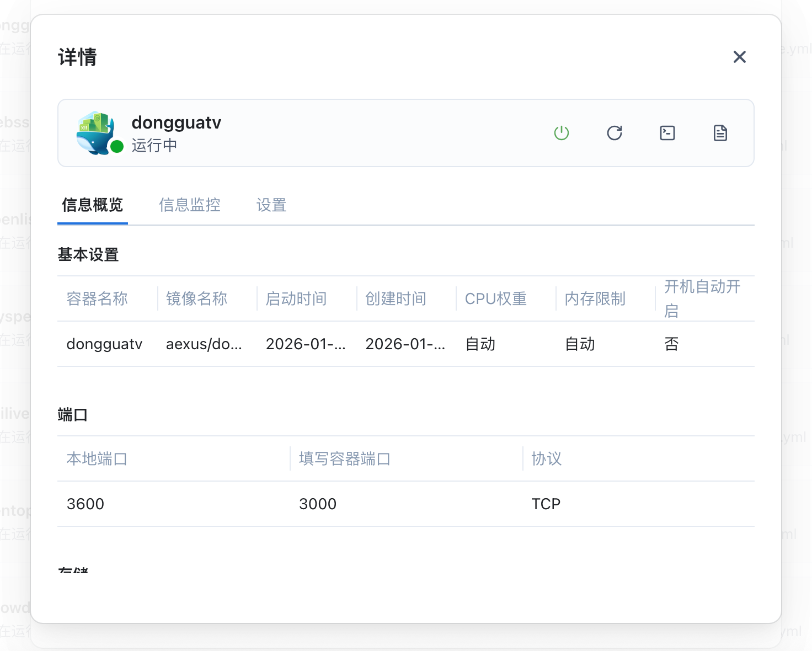Click the 填写容器端口 column header
The image size is (812, 651).
[x=345, y=459]
